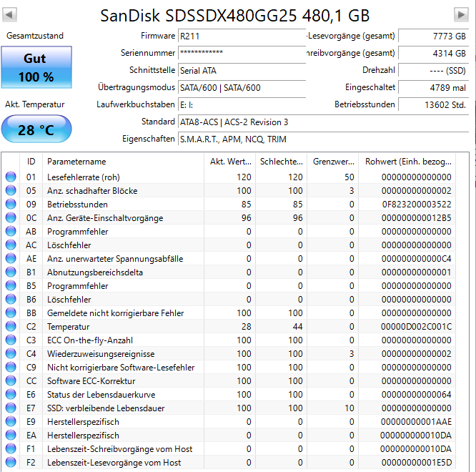476x472 pixels.
Task: Click status orb of unerwarteter Spannungsabfälle row
Action: 11,258
